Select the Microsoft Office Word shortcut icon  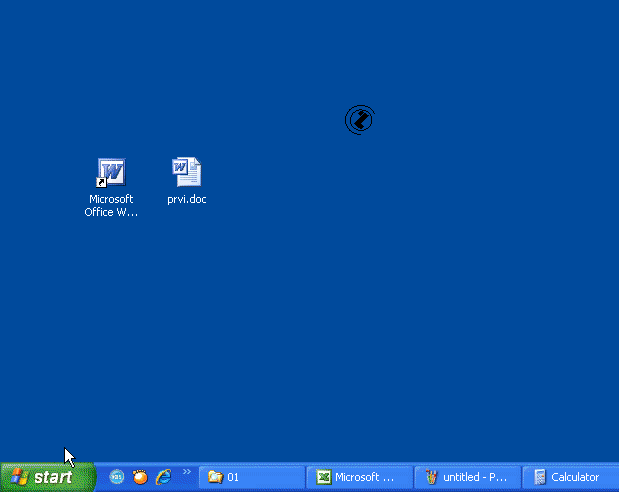coord(111,172)
